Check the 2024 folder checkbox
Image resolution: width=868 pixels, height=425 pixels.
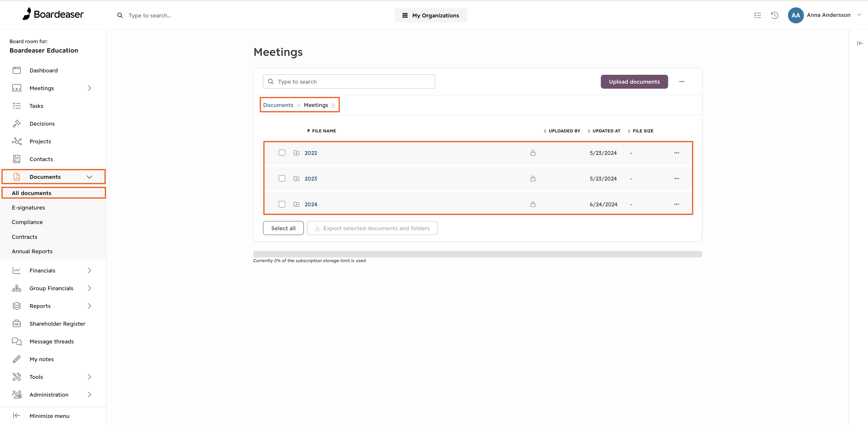(x=282, y=204)
